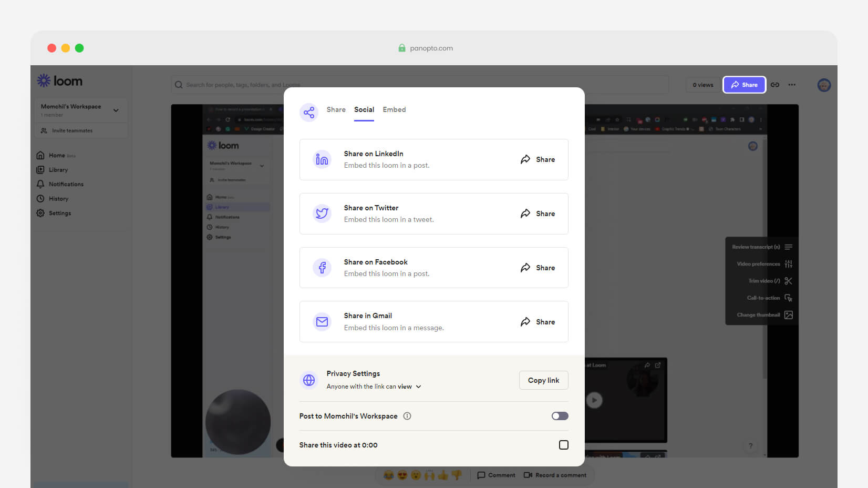Share this loom on LinkedIn
868x488 pixels.
click(x=538, y=159)
